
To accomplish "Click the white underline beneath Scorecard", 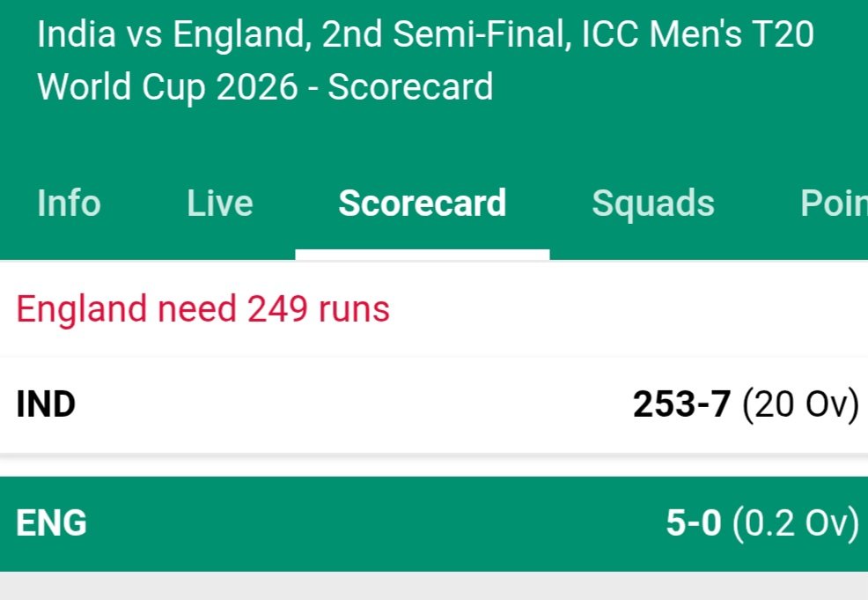I will pos(422,255).
